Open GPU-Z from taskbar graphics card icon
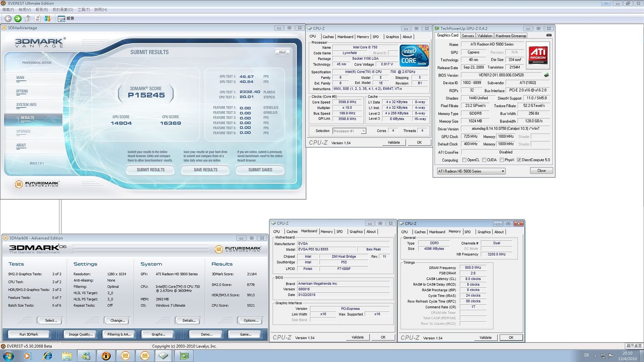 tap(184, 356)
